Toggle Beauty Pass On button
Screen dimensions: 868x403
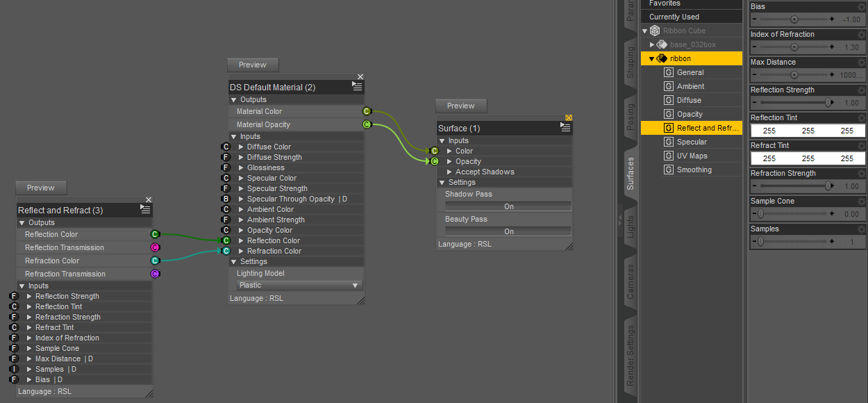click(x=508, y=231)
